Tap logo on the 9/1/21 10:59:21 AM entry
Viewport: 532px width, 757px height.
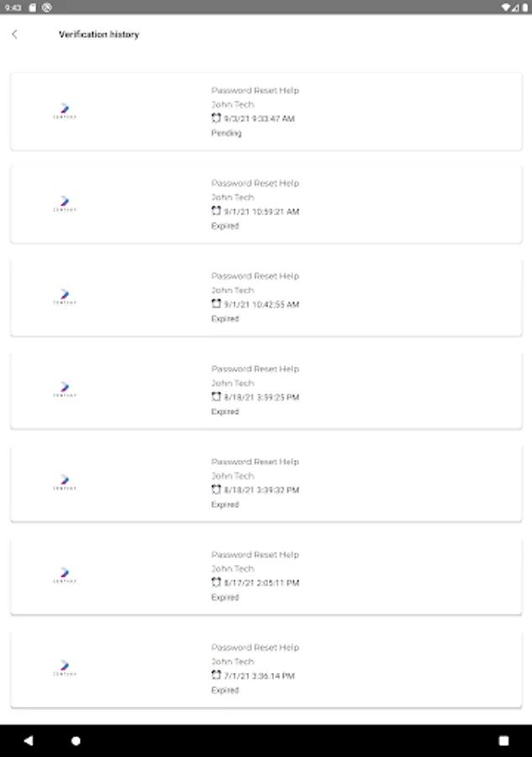coord(65,204)
